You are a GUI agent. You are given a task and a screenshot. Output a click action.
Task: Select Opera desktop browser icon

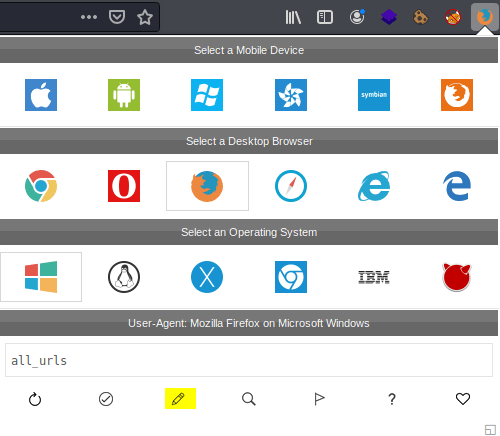124,186
